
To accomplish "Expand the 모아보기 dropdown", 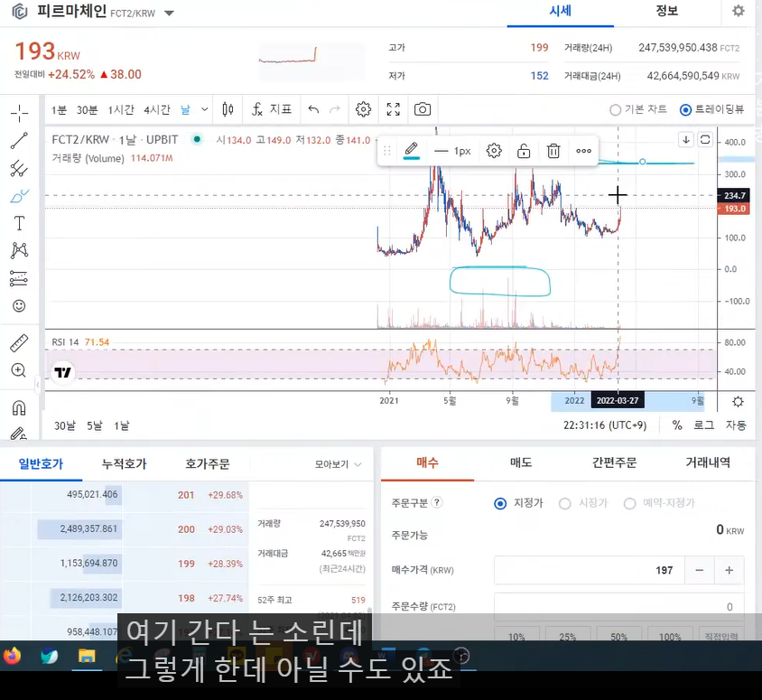I will click(x=338, y=464).
